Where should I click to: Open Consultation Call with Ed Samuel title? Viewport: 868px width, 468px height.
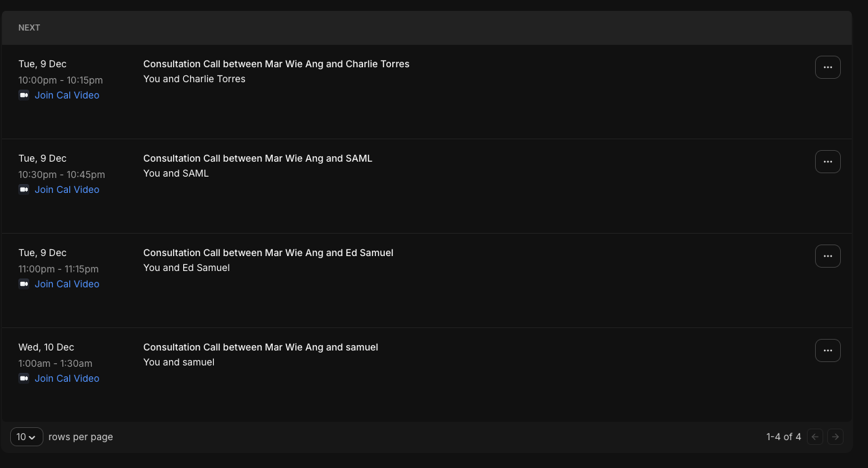coord(268,253)
